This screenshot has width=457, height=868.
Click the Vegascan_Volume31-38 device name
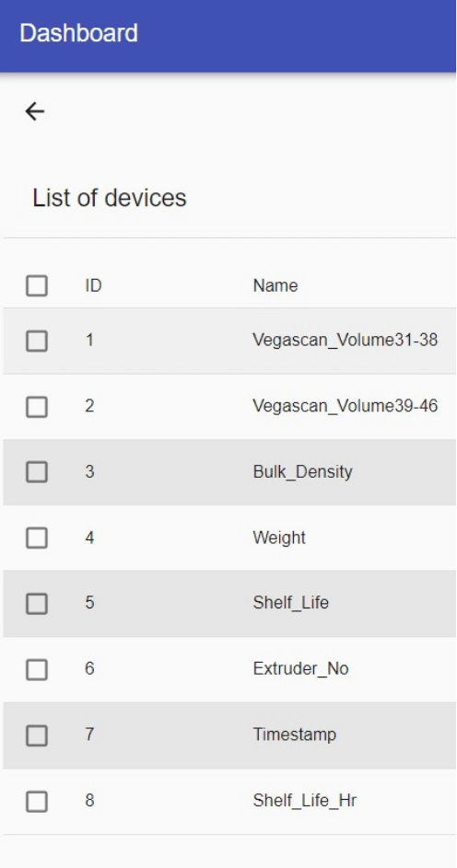(346, 340)
